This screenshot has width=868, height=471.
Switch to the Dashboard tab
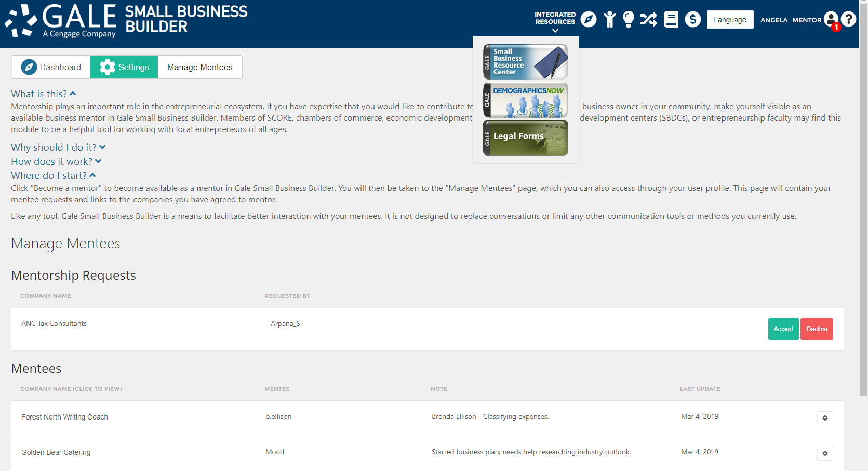coord(51,67)
